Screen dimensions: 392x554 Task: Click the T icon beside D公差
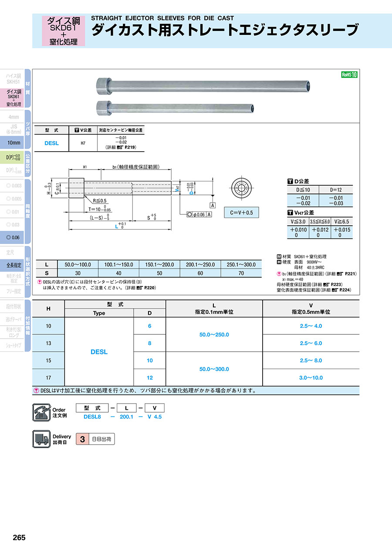[x=290, y=181]
